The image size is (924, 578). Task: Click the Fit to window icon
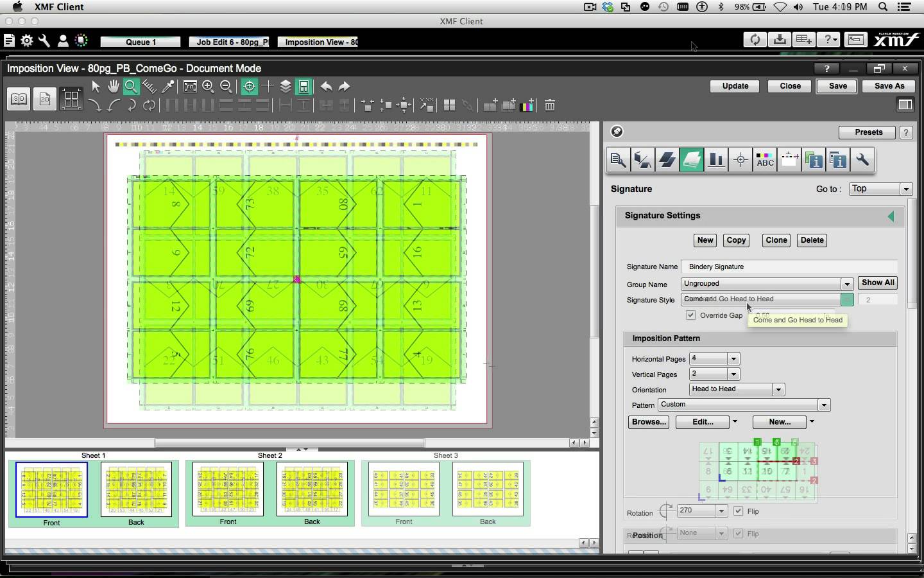tap(190, 86)
